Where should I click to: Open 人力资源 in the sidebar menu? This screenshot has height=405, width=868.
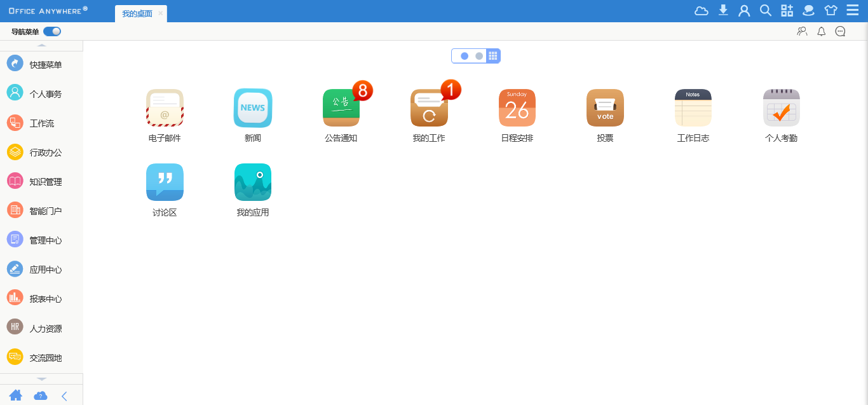(46, 329)
